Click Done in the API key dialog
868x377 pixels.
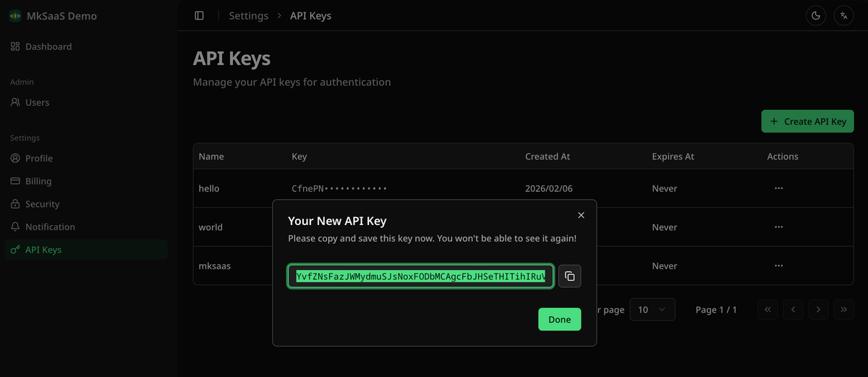[x=559, y=319]
